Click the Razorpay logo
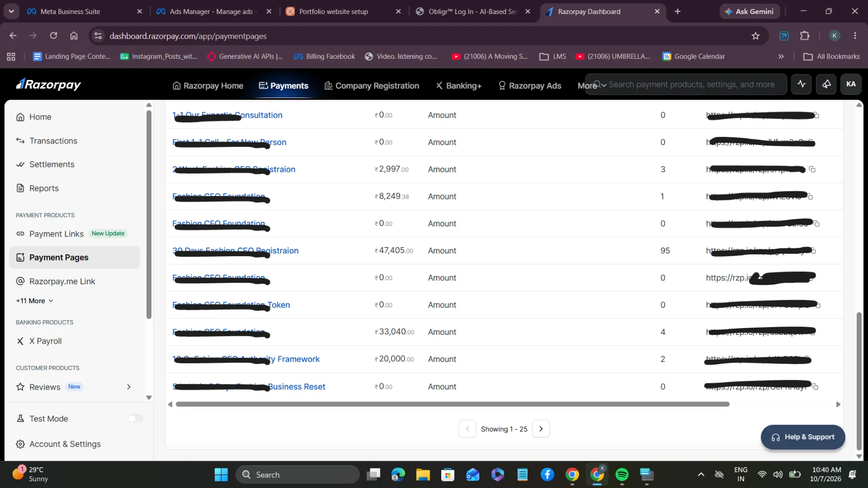Viewport: 868px width, 488px height. 48,85
